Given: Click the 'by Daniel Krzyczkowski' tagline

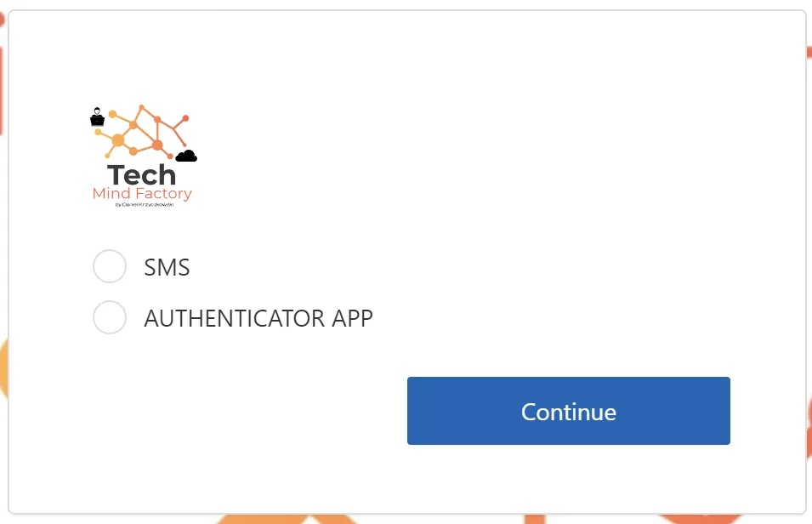Looking at the screenshot, I should (x=144, y=205).
